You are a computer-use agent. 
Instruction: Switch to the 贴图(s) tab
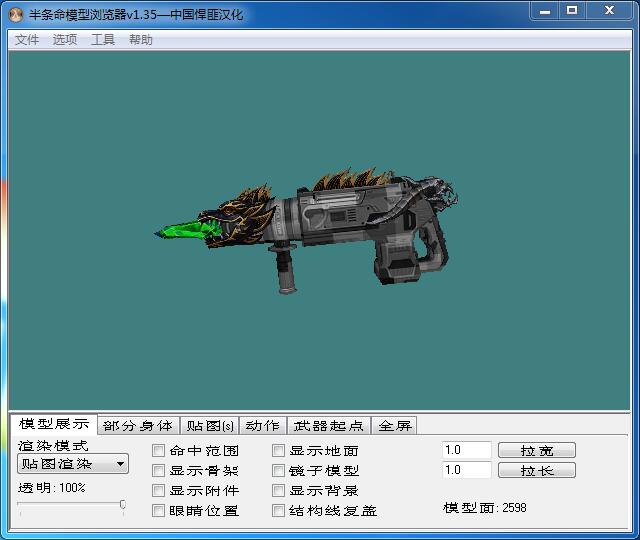tap(210, 426)
